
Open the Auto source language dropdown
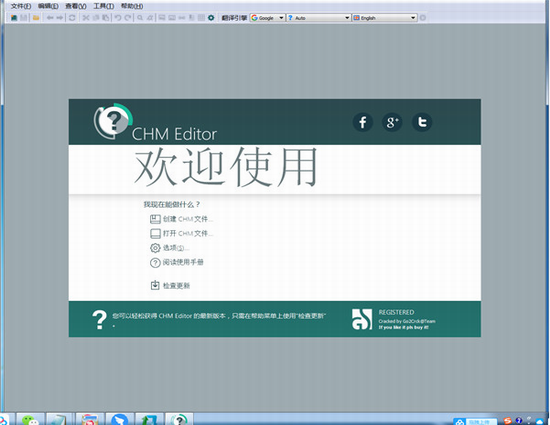click(x=318, y=18)
